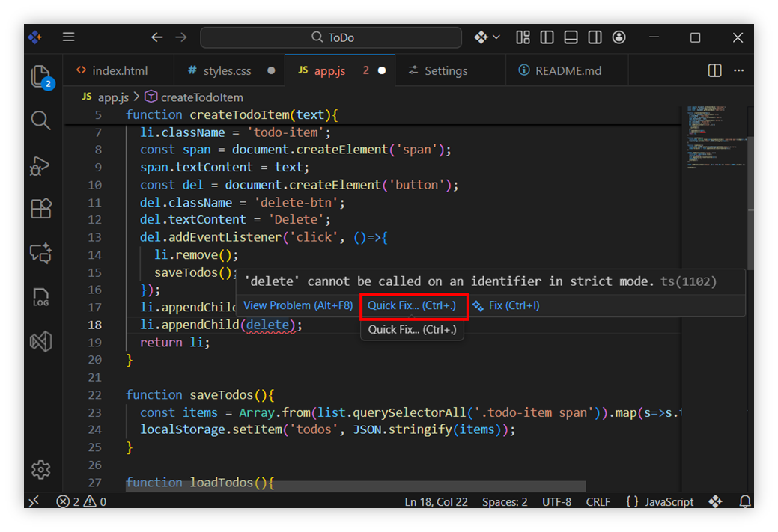Switch to the README.md tab
Screen dimensions: 778x532
point(568,70)
